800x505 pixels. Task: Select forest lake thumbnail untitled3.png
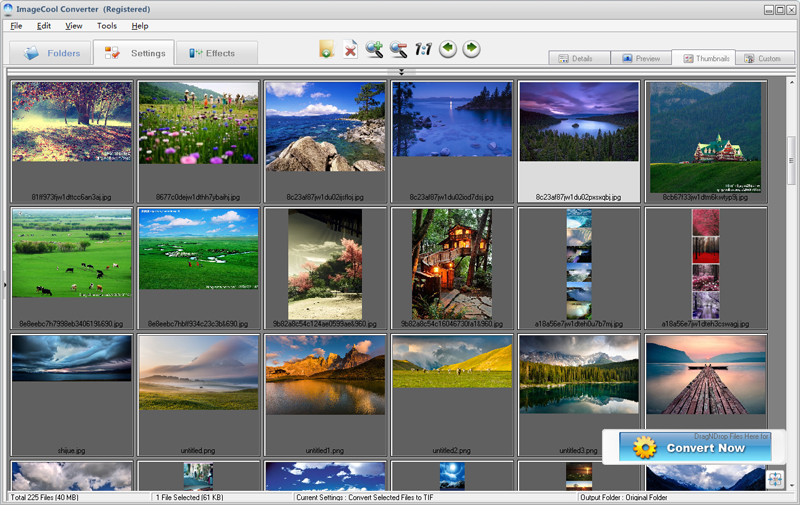click(579, 395)
